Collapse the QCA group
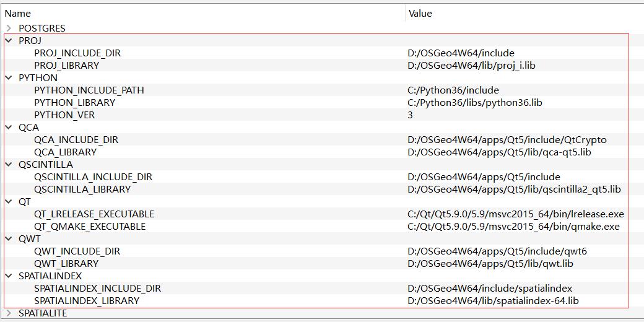 click(x=9, y=127)
